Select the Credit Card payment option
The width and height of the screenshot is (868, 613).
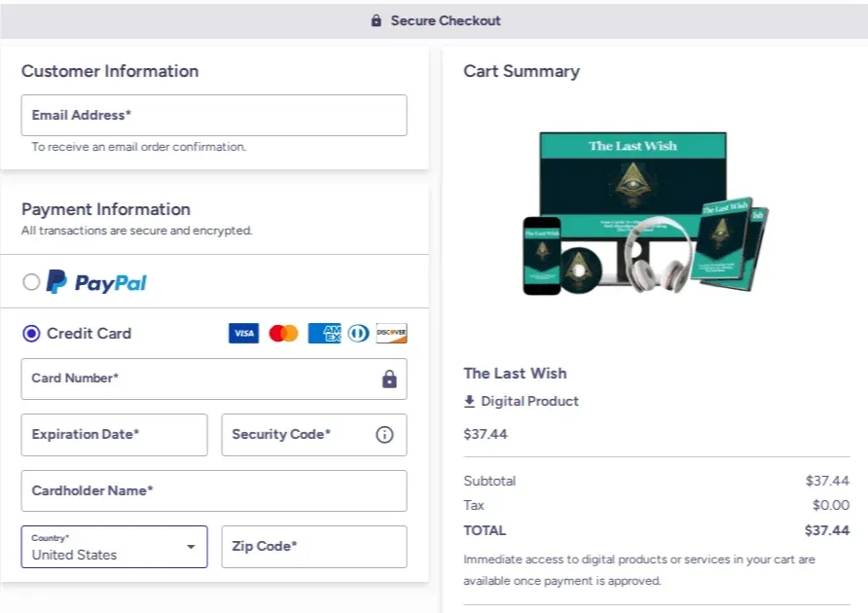tap(30, 333)
